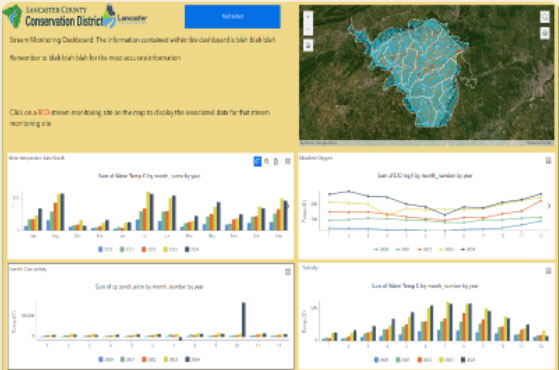Toggle 2023 series in Water Temperature legend
This screenshot has width=559, height=370.
point(170,250)
